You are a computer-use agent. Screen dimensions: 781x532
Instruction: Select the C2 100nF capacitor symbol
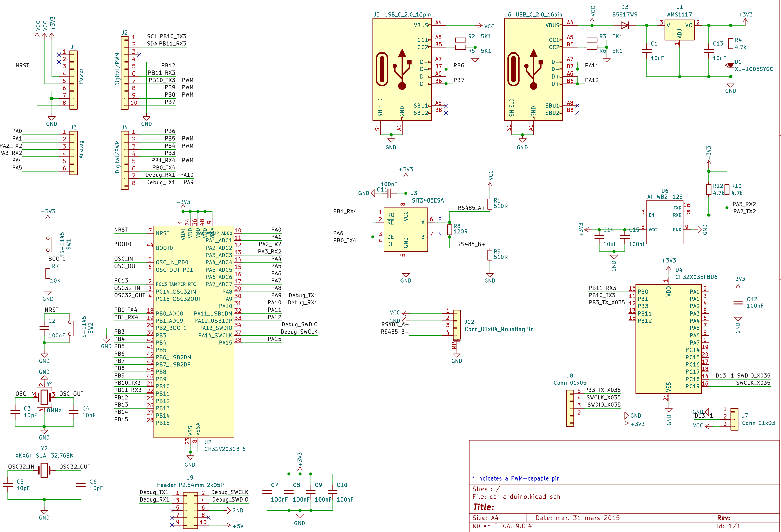tap(44, 328)
